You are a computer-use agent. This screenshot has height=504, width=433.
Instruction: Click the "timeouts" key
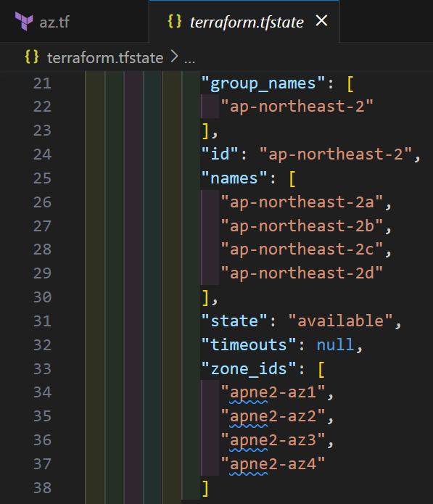pyautogui.click(x=249, y=344)
